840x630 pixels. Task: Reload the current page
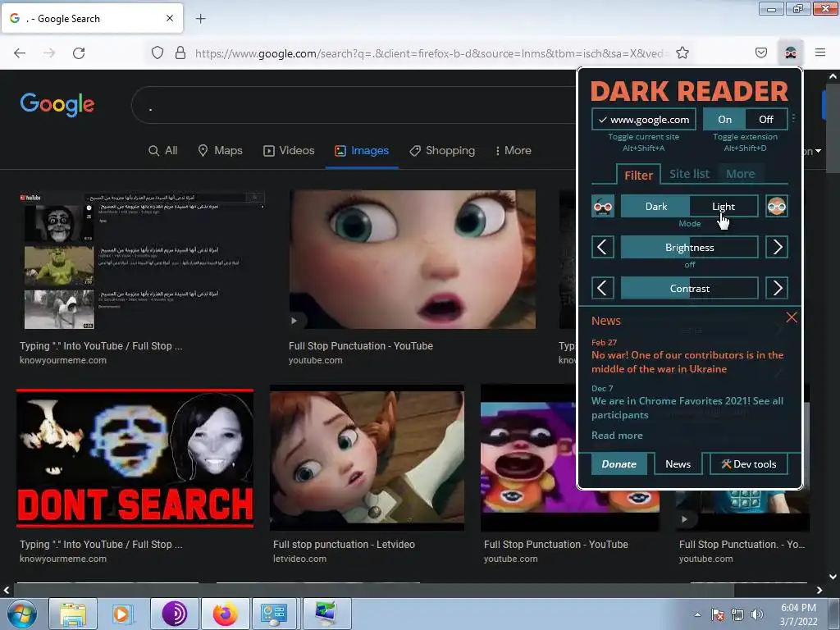point(79,52)
